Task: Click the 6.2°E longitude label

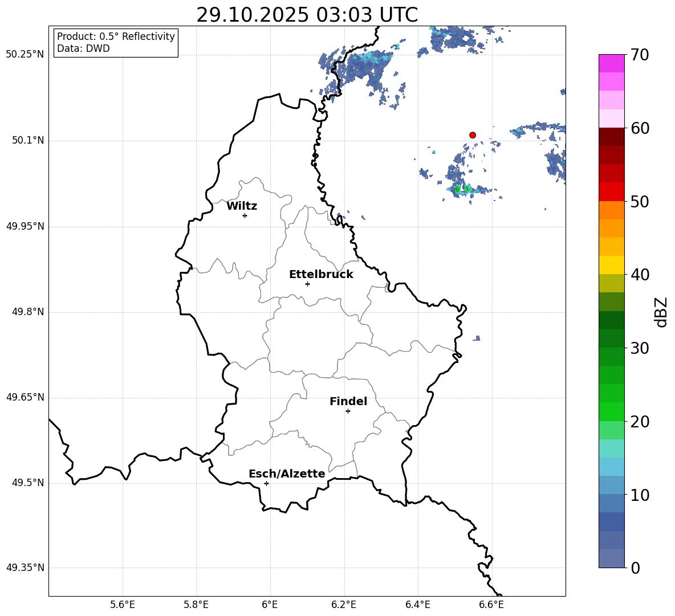Action: coord(344,605)
